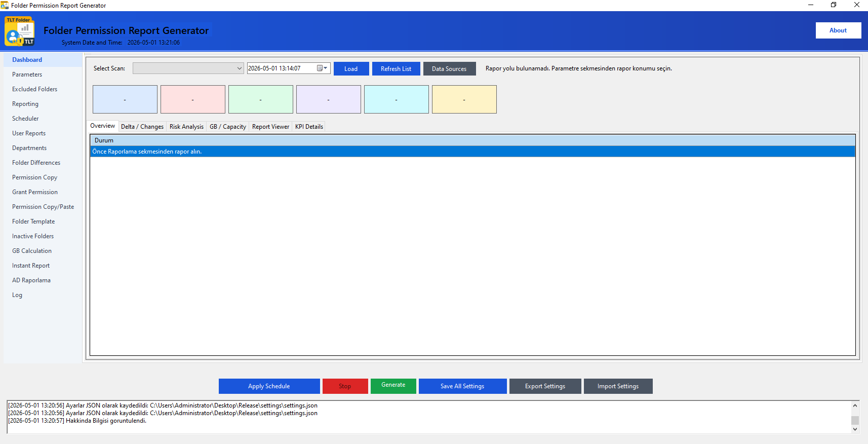Open Departments section

tap(43, 148)
